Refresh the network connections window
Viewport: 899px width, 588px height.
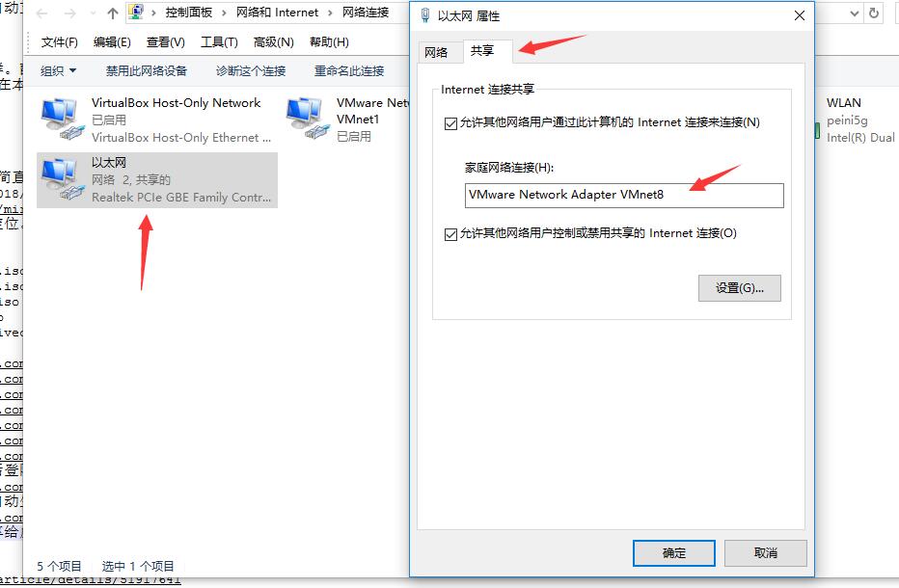(x=874, y=13)
